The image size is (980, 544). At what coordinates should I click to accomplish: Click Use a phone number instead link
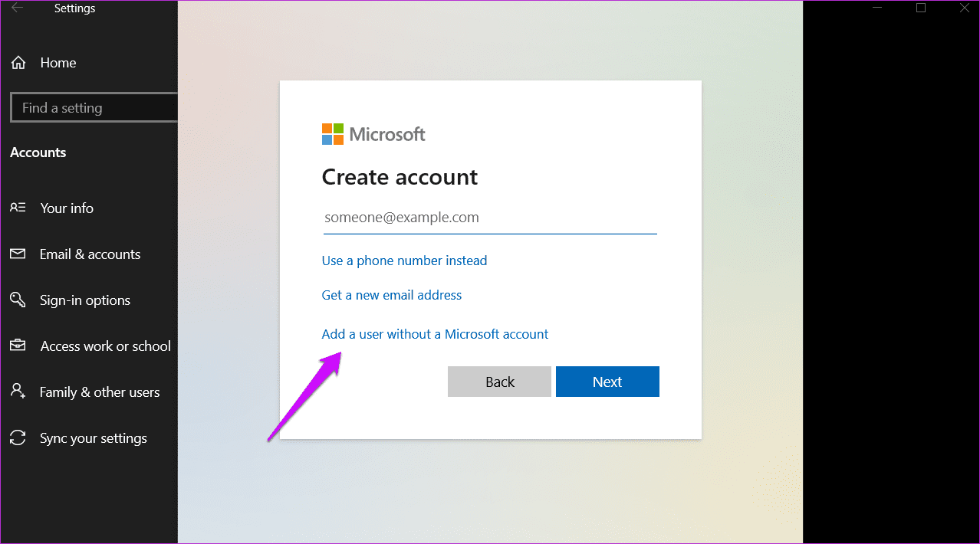point(404,261)
